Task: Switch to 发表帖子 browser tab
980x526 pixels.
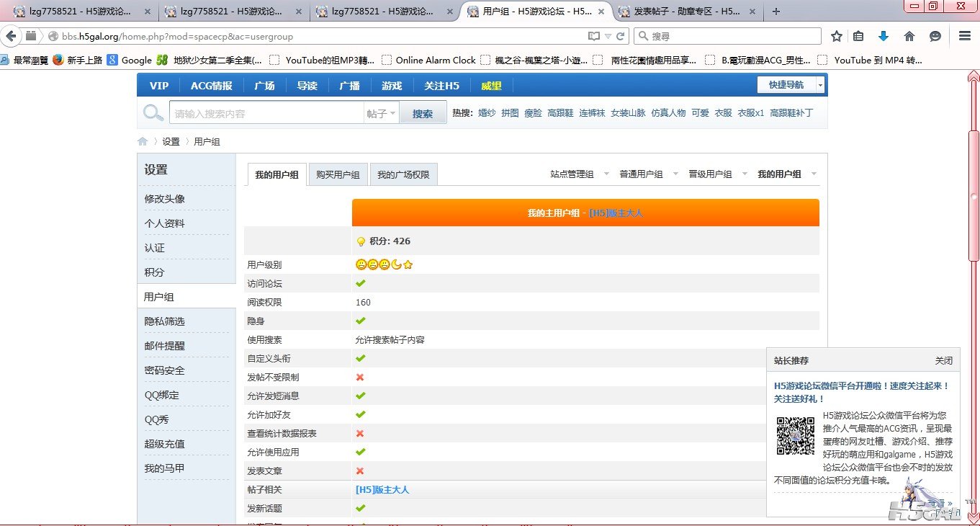Action: 687,12
